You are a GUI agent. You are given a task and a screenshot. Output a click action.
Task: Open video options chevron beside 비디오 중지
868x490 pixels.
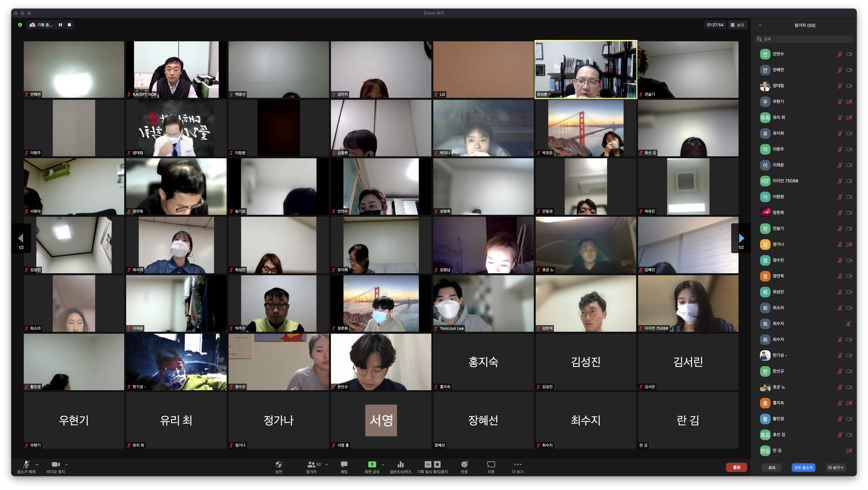pyautogui.click(x=66, y=464)
